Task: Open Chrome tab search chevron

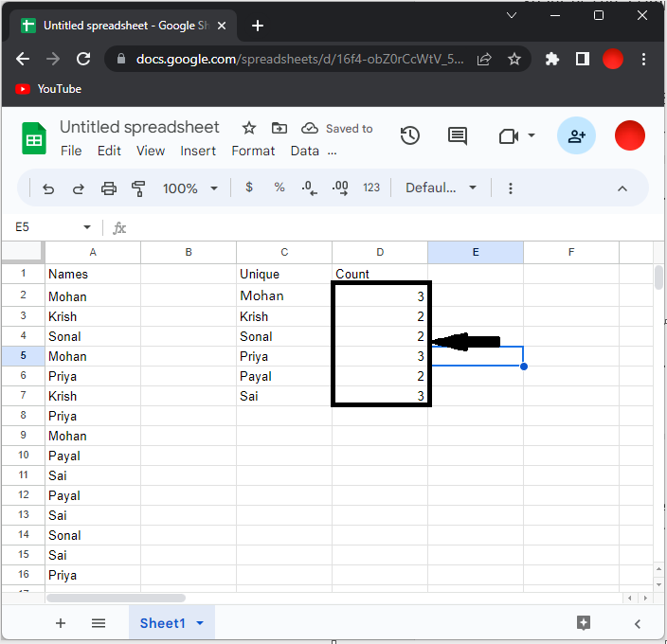Action: 512,15
